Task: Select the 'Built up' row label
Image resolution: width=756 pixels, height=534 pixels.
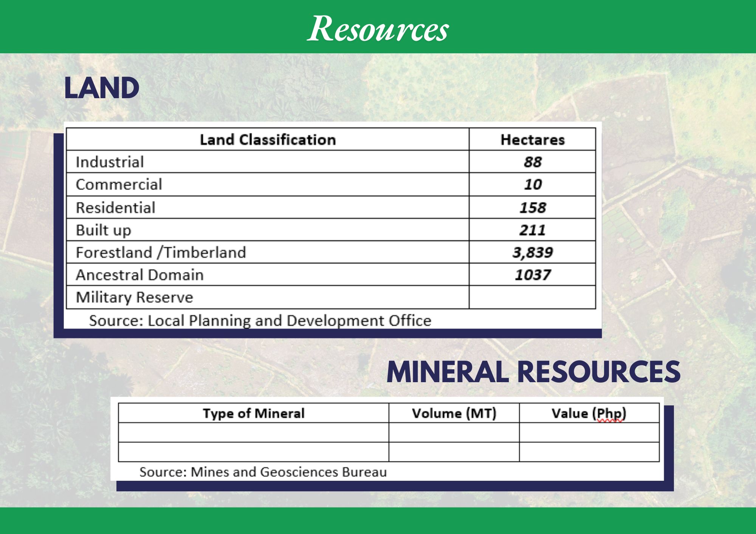Action: click(103, 230)
